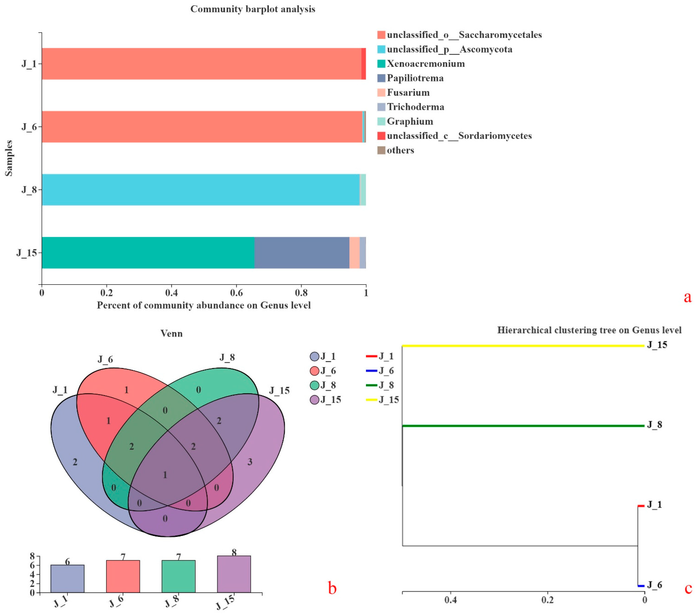Click the J_15 circle in Venn legend
Screen dimensions: 696x616
pyautogui.click(x=314, y=400)
